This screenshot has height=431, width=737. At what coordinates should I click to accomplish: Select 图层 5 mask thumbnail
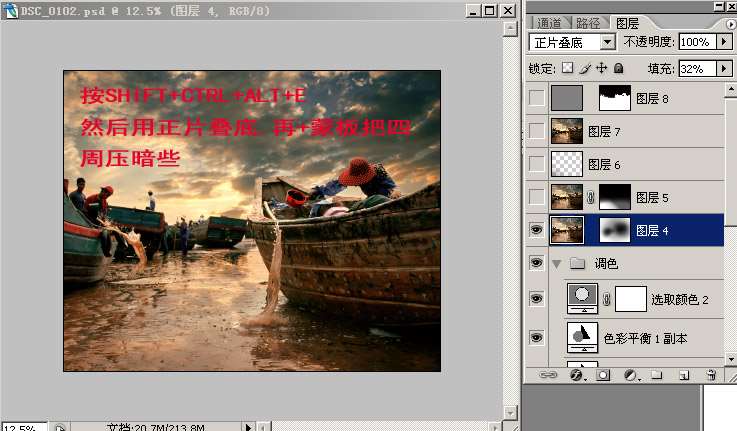point(615,197)
